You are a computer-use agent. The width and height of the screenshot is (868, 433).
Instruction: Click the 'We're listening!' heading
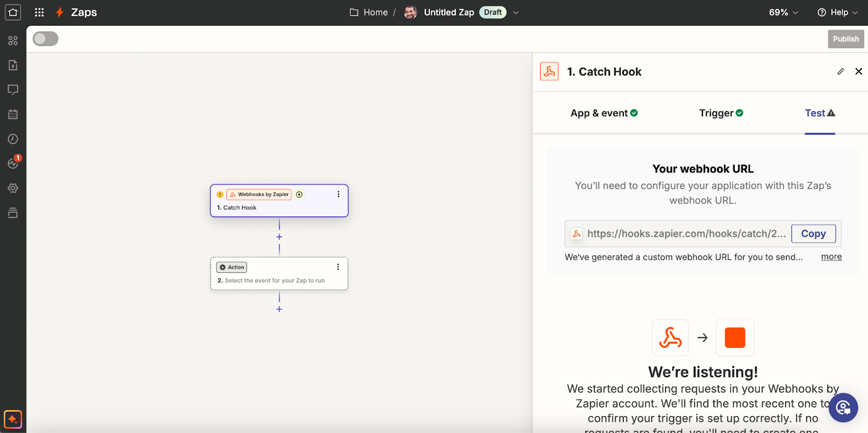[703, 372]
